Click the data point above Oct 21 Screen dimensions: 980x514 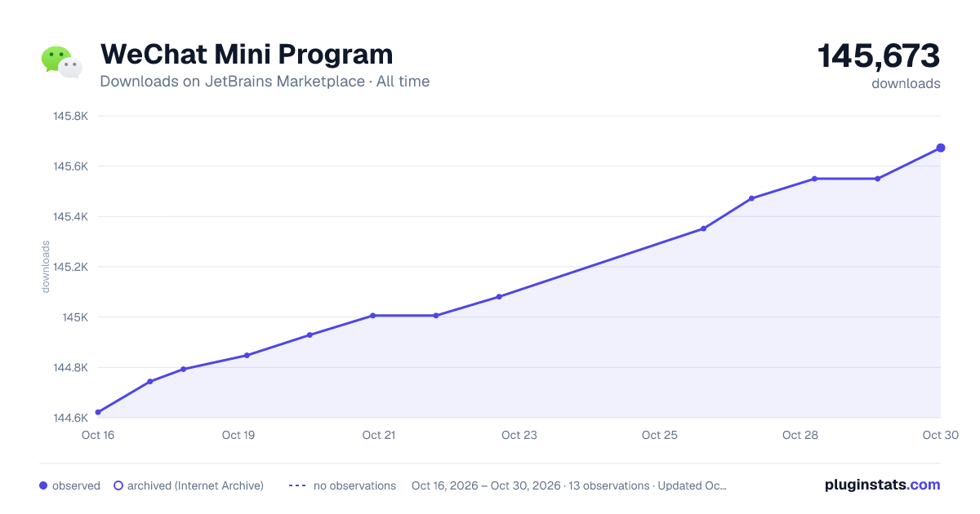click(372, 315)
